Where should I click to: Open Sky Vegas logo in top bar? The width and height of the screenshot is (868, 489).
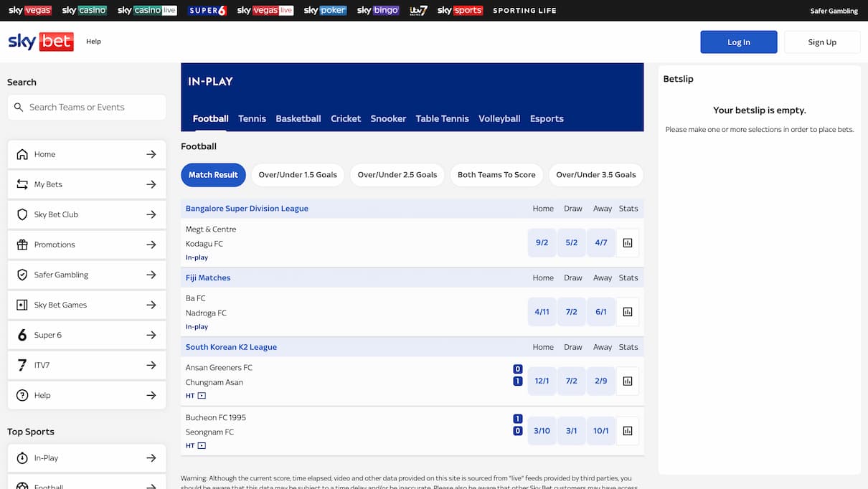[x=30, y=11]
